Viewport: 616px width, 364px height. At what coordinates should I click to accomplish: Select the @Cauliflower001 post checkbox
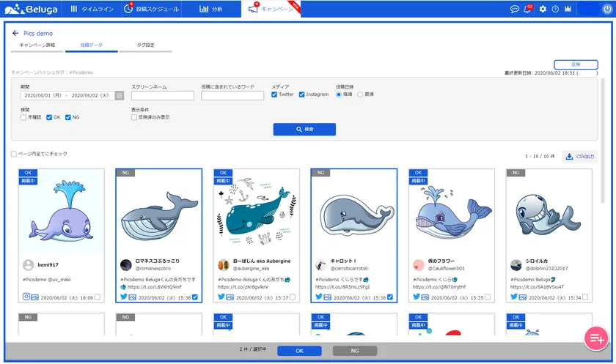click(488, 297)
